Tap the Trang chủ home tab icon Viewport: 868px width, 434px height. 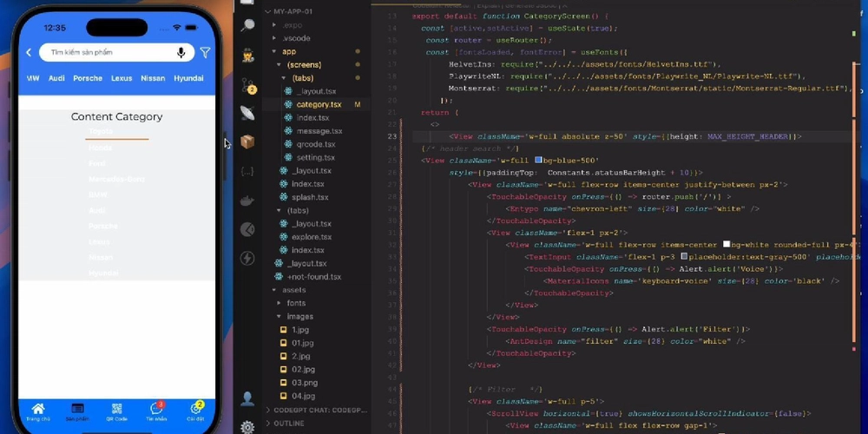tap(38, 409)
